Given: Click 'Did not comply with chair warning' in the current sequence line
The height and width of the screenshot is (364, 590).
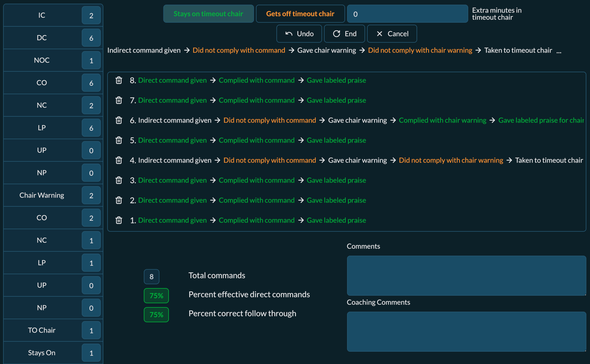Looking at the screenshot, I should [x=420, y=50].
